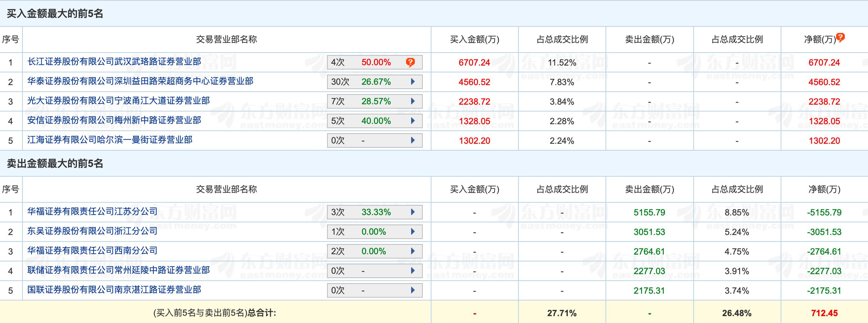The height and width of the screenshot is (323, 868).
Task: Click the 5次 40.00% stats box
Action: pos(375,121)
